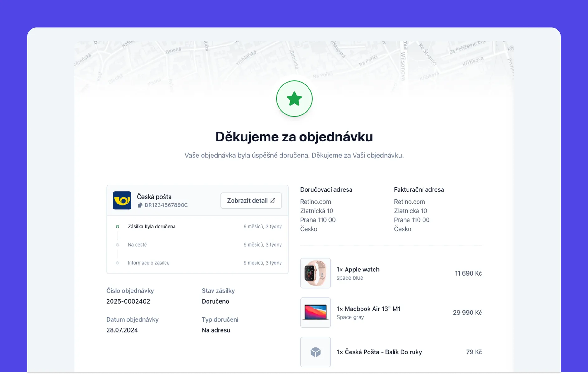
Task: Switch to the Fakturační adresa section
Action: (419, 189)
